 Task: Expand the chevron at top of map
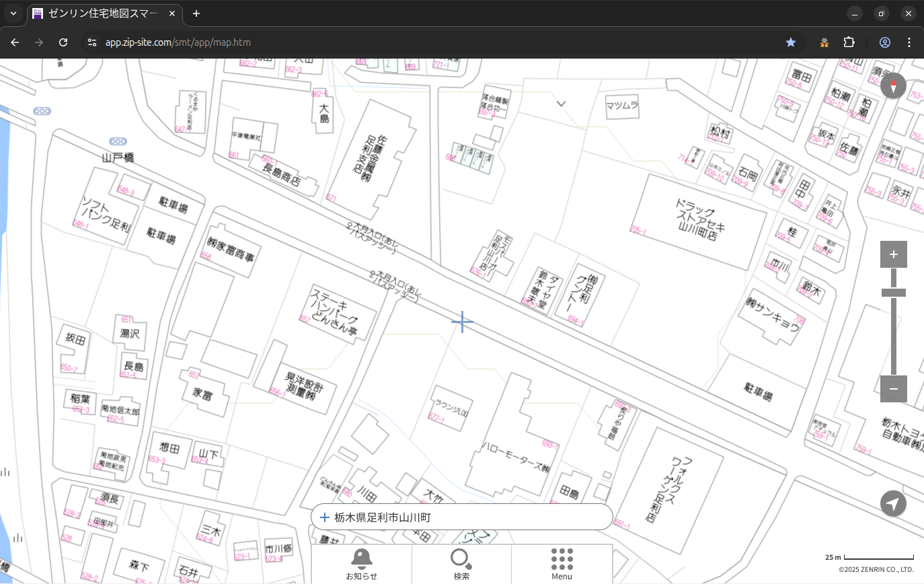tap(561, 104)
